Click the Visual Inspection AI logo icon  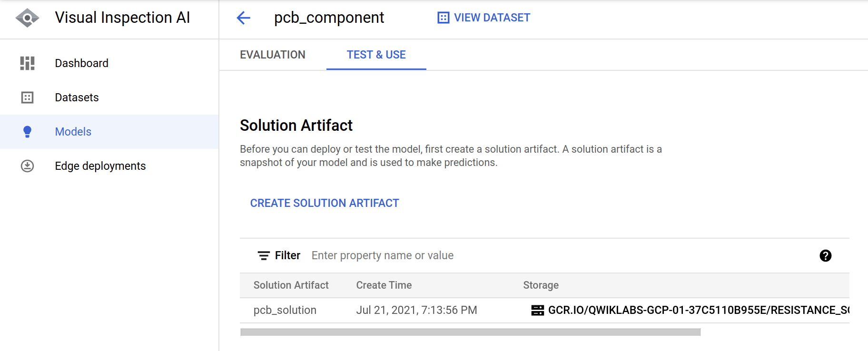tap(27, 18)
